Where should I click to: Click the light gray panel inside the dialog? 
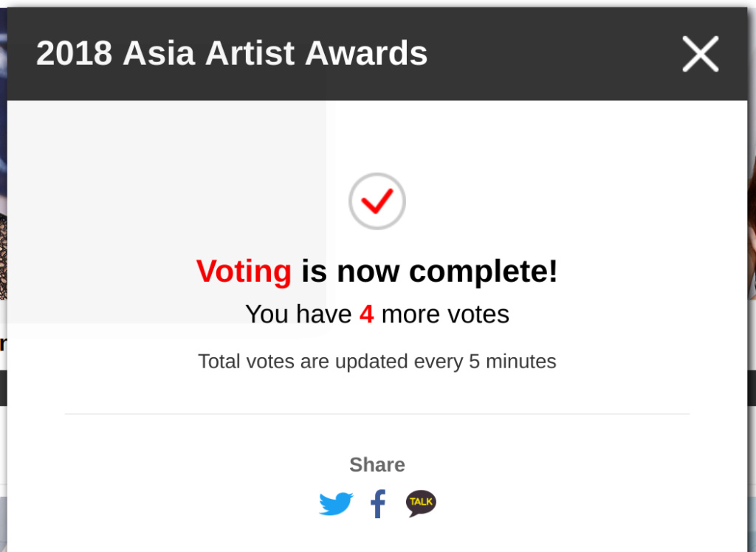pos(167,212)
